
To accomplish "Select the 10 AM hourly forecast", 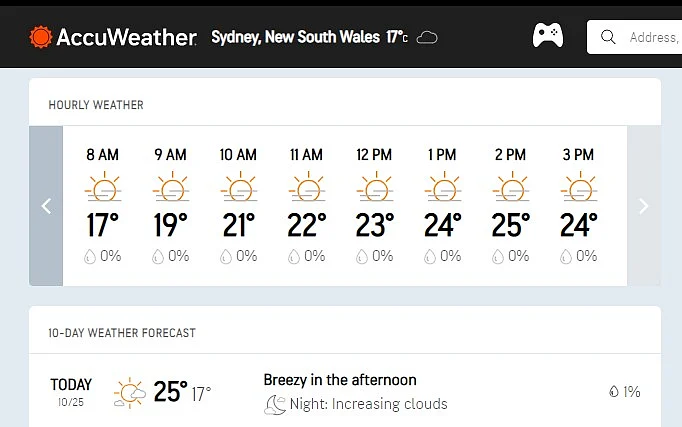I will point(238,206).
